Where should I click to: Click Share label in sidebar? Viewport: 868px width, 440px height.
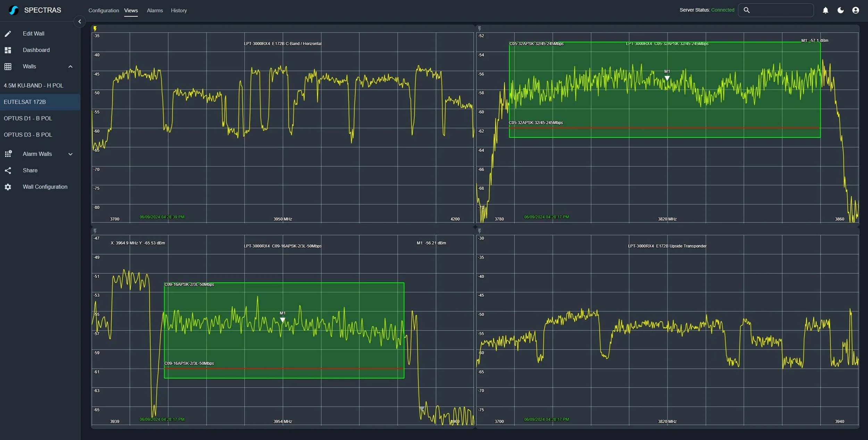[30, 170]
